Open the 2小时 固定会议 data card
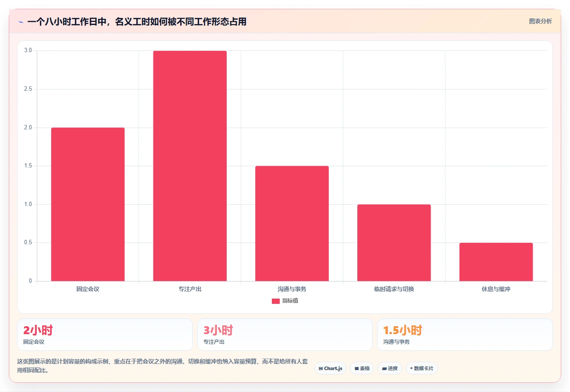 (x=105, y=335)
